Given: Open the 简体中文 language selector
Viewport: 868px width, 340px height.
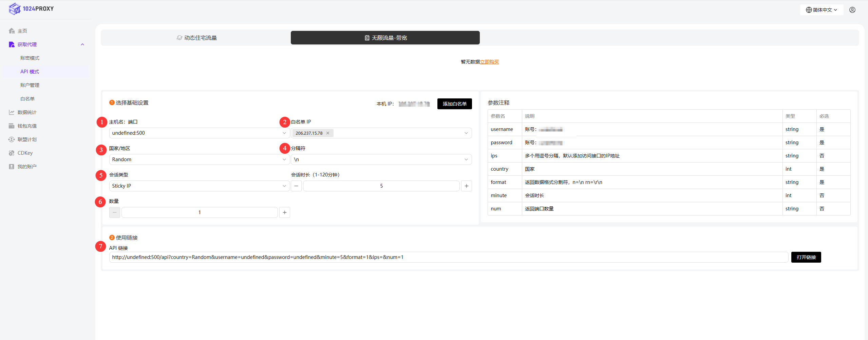Looking at the screenshot, I should pos(822,10).
